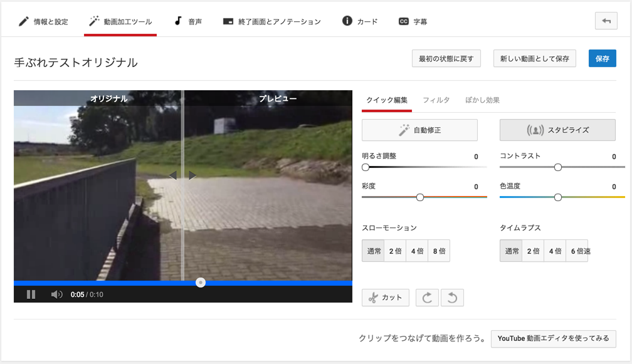632x364 pixels.
Task: Click 最初の状態に戻す button
Action: click(446, 59)
